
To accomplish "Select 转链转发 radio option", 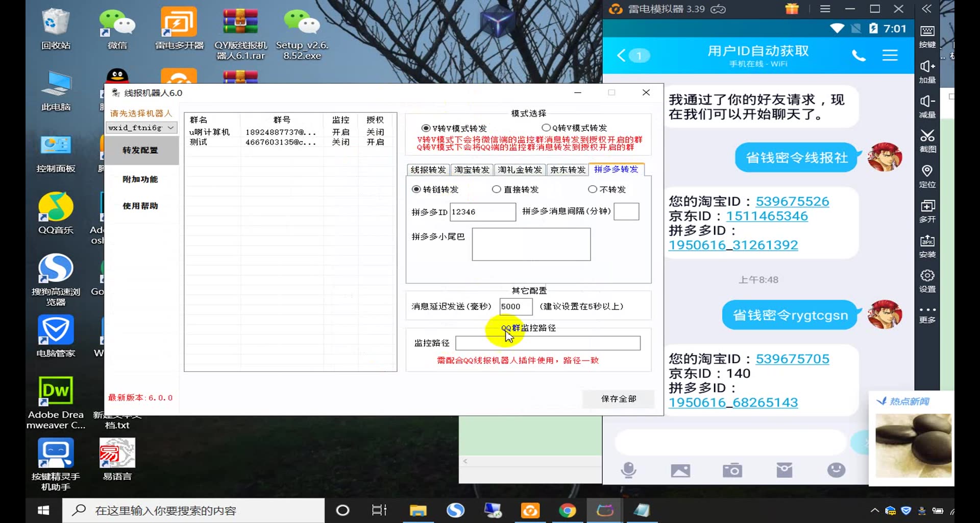I will point(435,189).
